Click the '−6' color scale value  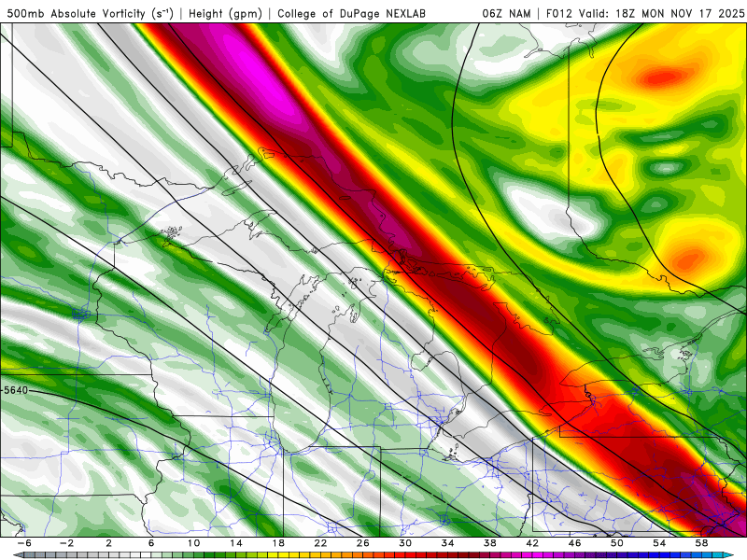24,543
